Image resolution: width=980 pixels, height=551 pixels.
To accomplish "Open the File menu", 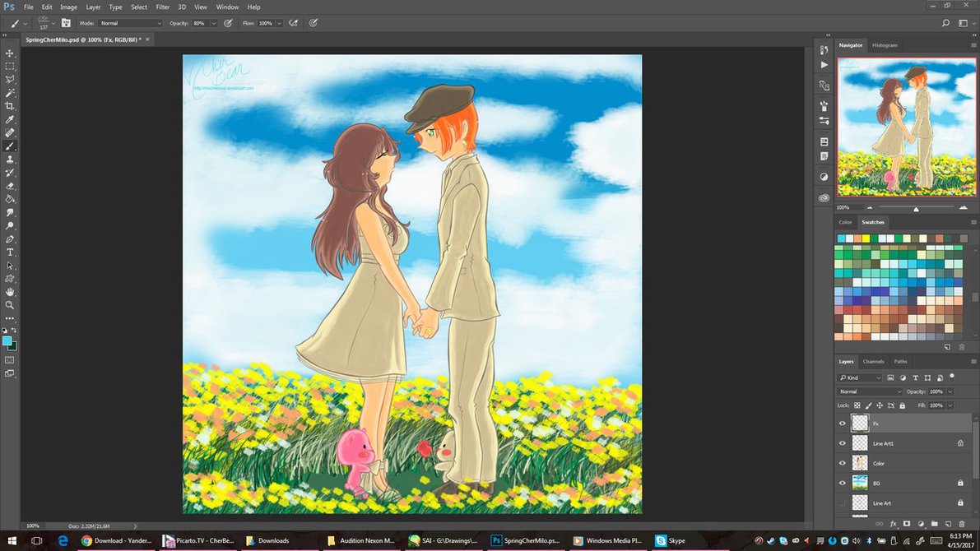I will click(x=29, y=7).
